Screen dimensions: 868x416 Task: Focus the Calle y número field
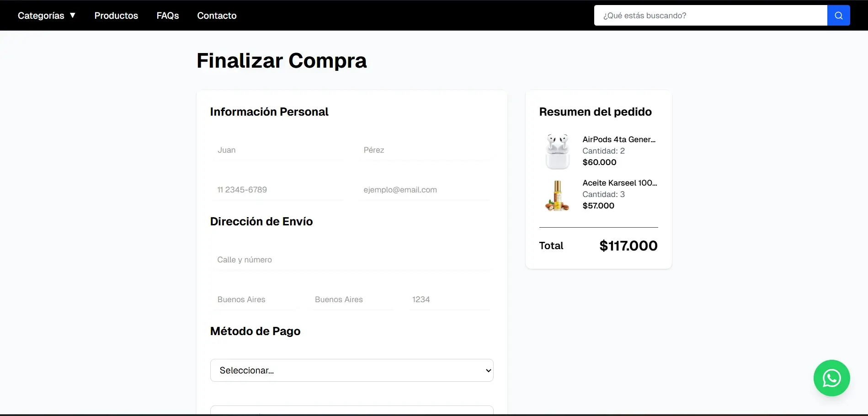pyautogui.click(x=351, y=259)
